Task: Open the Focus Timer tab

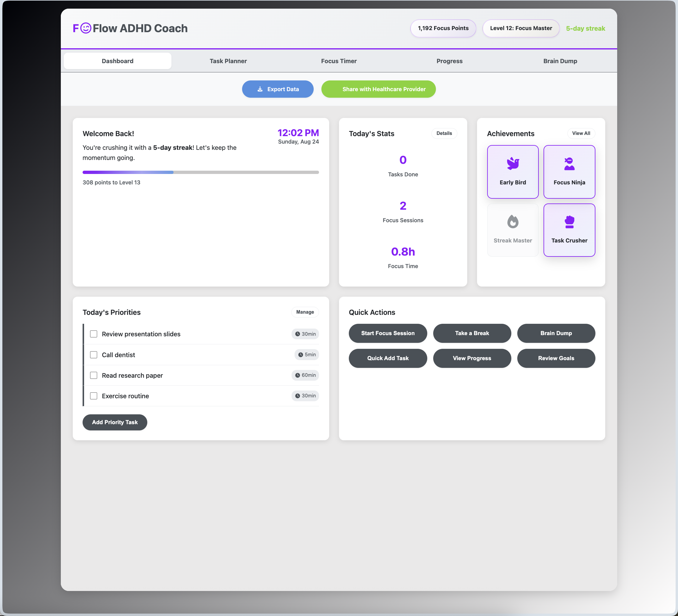Action: click(339, 61)
